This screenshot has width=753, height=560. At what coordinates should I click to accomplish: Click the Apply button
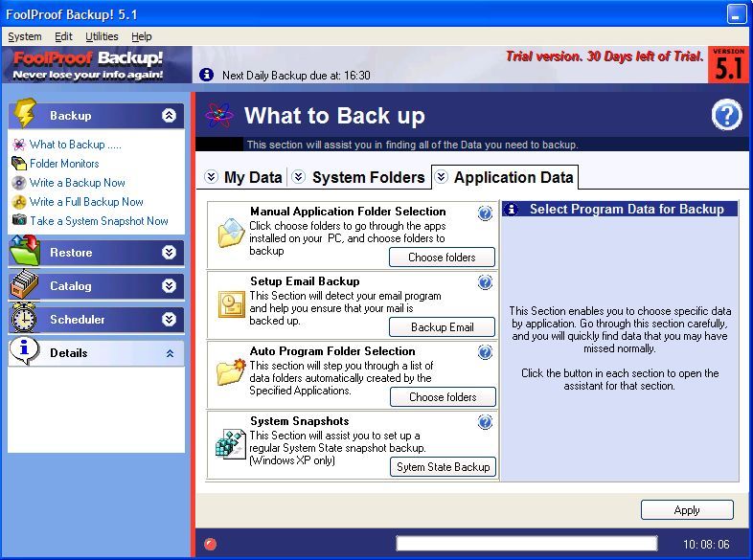click(x=687, y=509)
